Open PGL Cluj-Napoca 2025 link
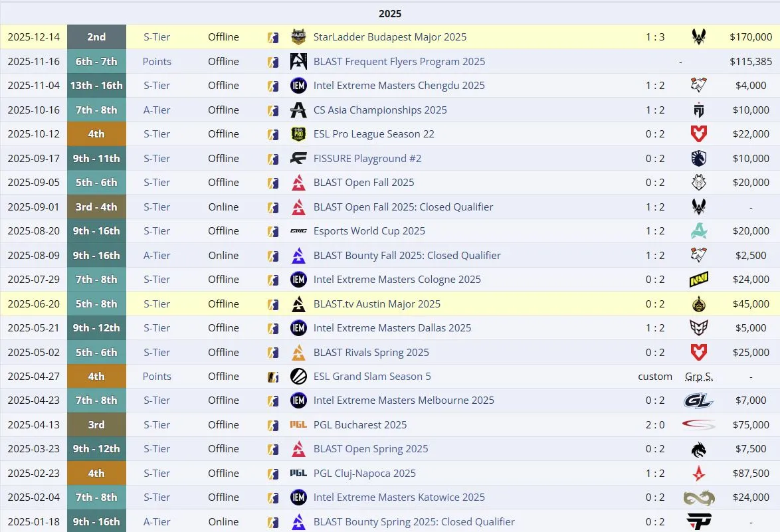Screen dimensions: 780x532 (365, 474)
